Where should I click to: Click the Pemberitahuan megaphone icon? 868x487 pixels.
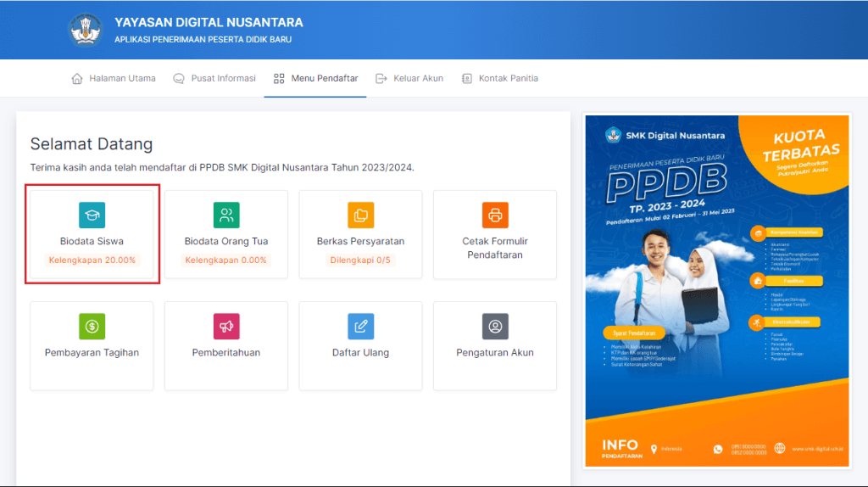click(x=226, y=327)
